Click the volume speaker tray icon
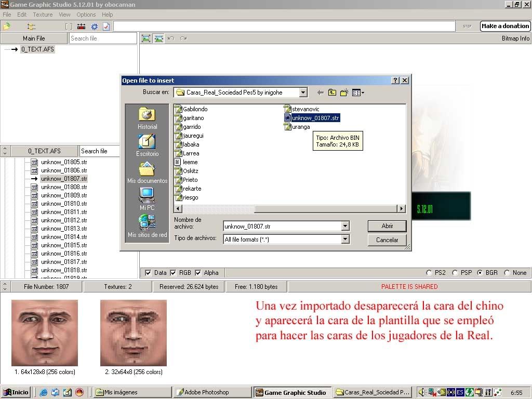The height and width of the screenshot is (399, 532). click(421, 393)
